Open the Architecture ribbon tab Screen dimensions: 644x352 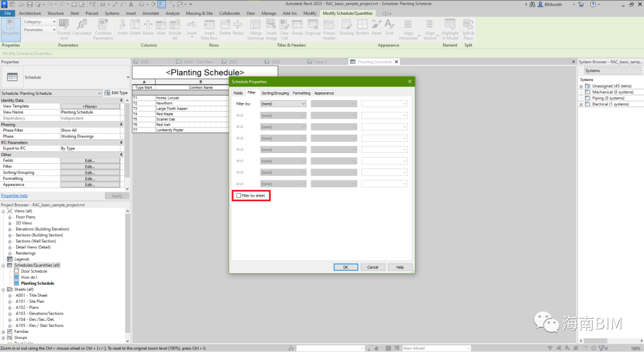click(x=30, y=13)
